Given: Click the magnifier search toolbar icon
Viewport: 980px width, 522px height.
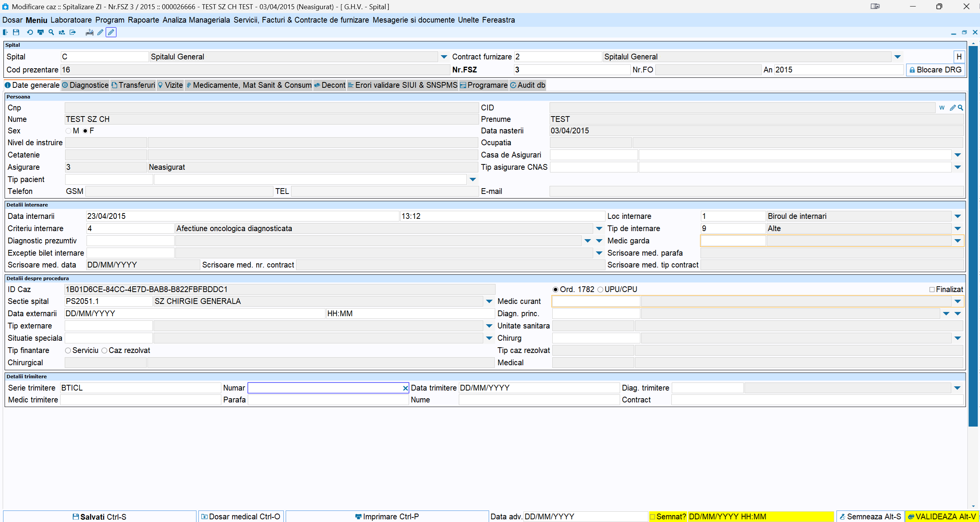Looking at the screenshot, I should coord(51,33).
